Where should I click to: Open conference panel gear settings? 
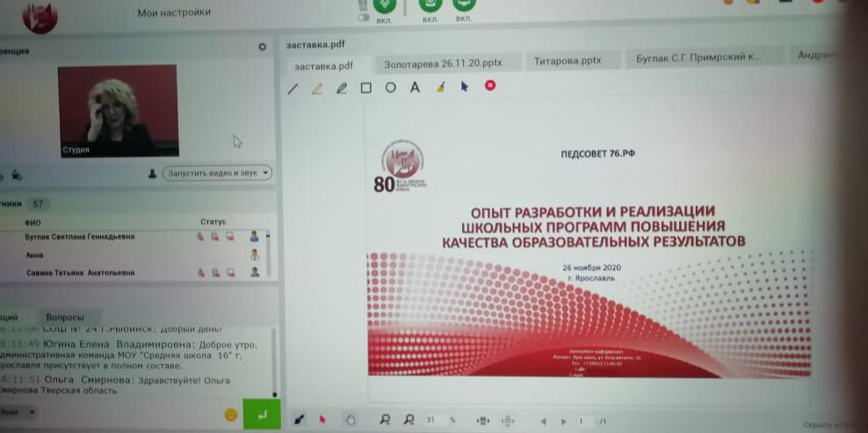(262, 47)
